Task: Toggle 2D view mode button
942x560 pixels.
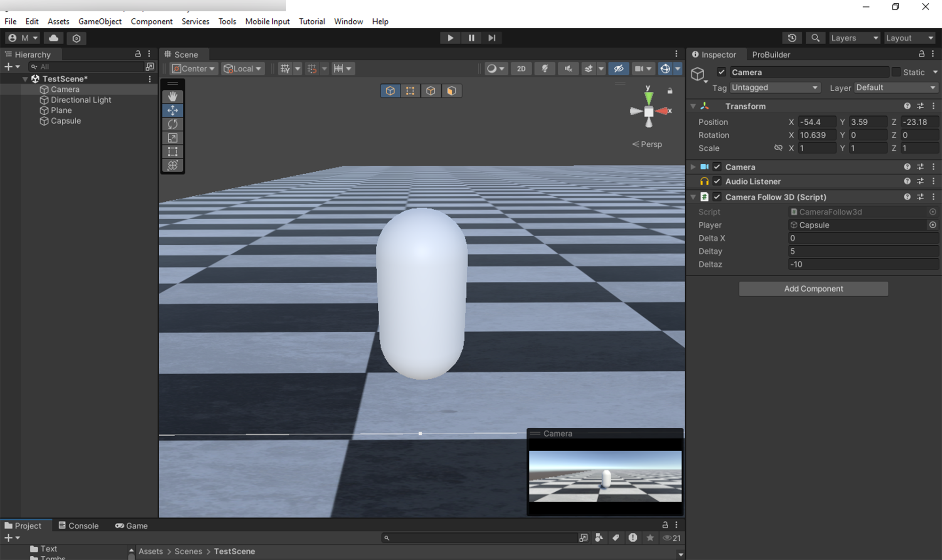Action: [522, 68]
